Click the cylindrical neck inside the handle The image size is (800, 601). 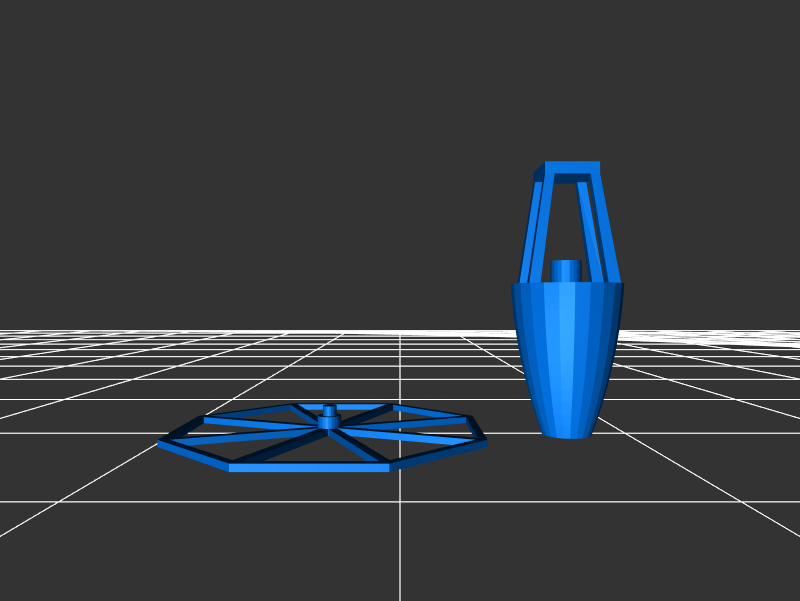click(x=565, y=271)
